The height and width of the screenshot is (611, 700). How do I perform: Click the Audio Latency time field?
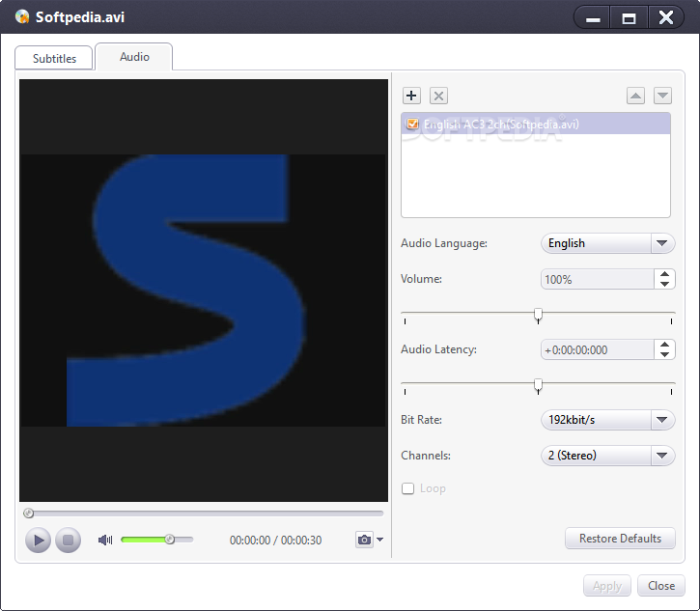tap(598, 350)
